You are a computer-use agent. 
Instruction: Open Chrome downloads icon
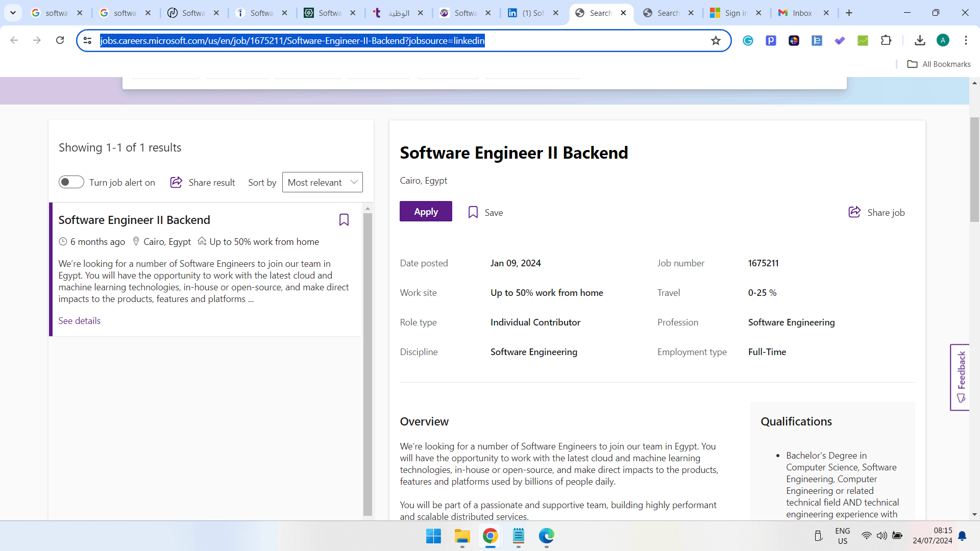tap(920, 40)
